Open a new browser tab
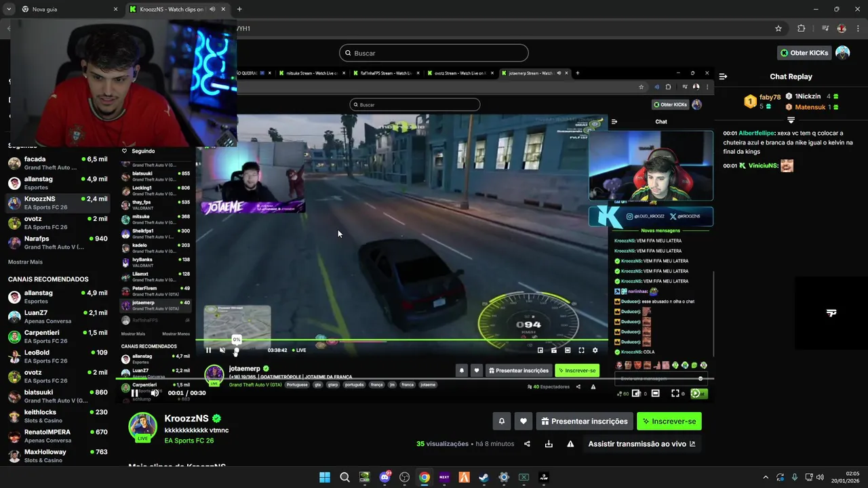Viewport: 868px width, 488px height. 239,9
